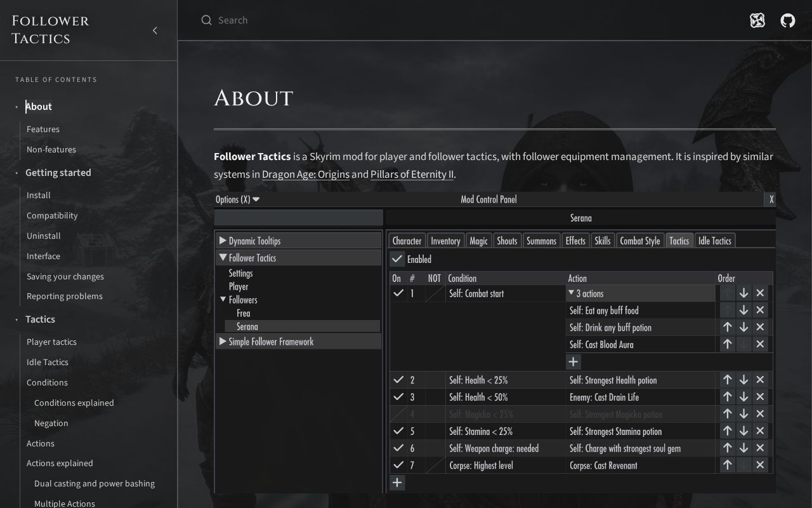
Task: Delete tactic 4 with the X icon
Action: 760,414
